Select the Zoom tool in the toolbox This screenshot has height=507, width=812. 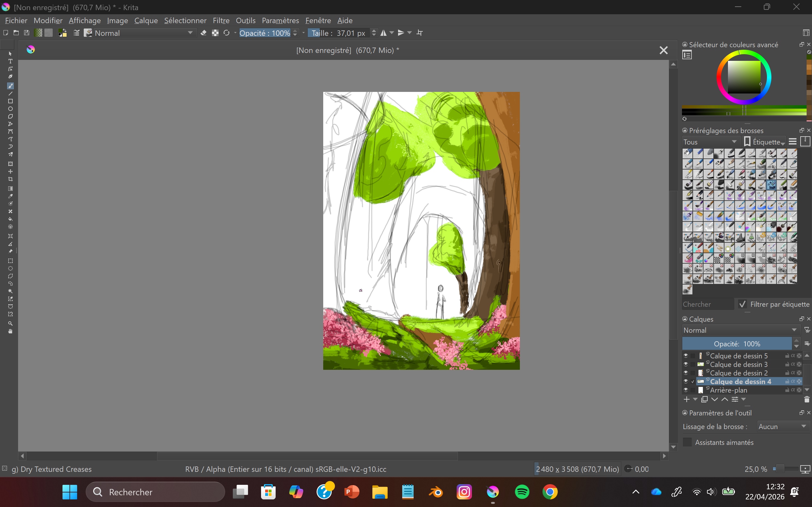(x=10, y=324)
